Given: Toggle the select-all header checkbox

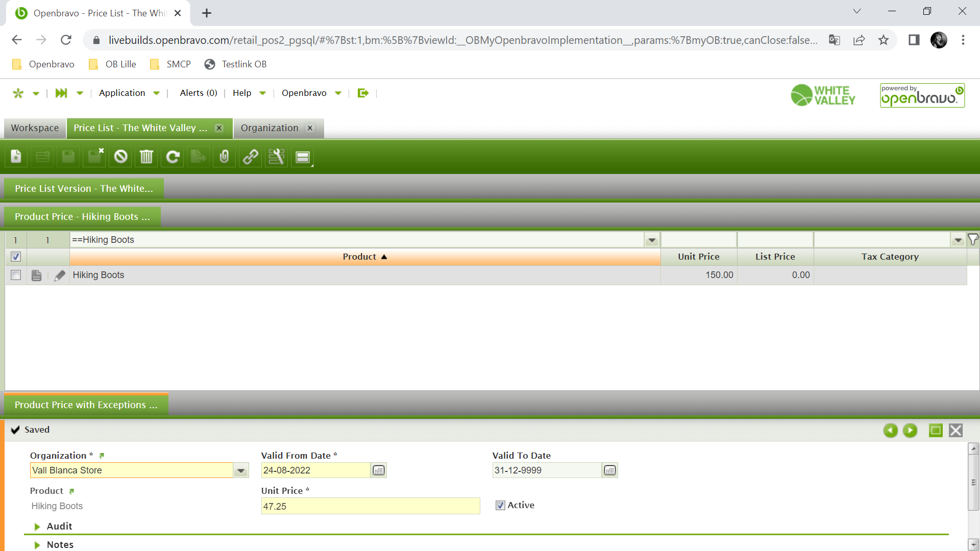Looking at the screenshot, I should 16,257.
